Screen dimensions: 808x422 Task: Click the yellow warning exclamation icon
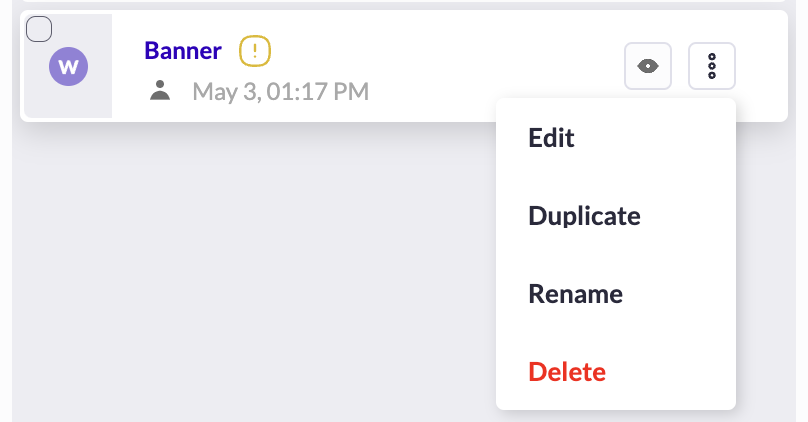[x=255, y=51]
